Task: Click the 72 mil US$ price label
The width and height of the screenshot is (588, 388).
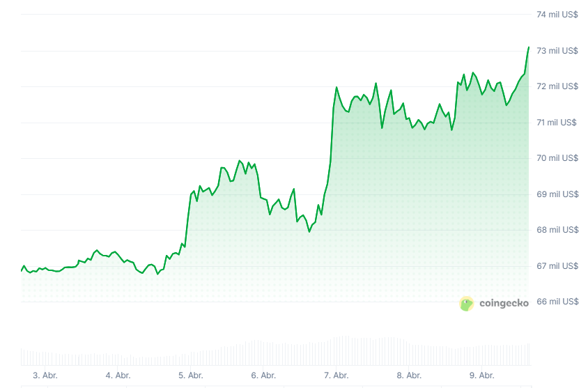Action: pos(557,86)
